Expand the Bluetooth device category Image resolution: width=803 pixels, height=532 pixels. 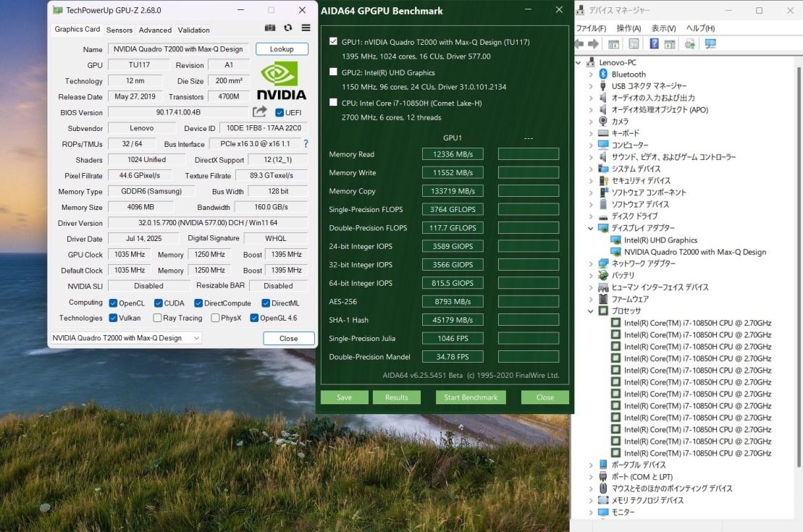pos(591,75)
